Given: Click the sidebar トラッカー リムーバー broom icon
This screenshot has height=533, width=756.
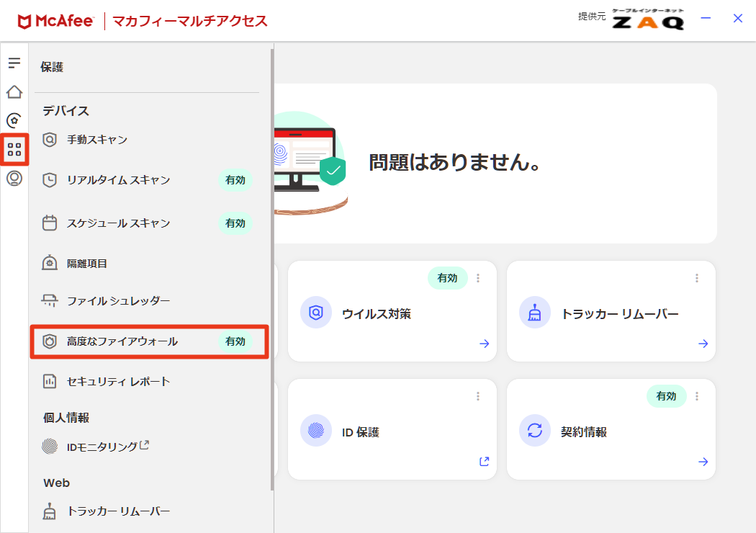Looking at the screenshot, I should click(50, 511).
